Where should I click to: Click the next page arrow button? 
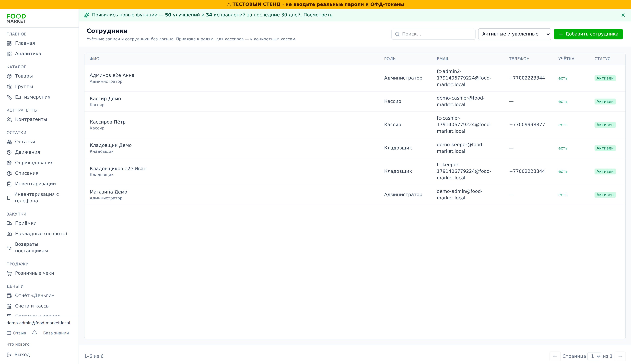[x=620, y=356]
